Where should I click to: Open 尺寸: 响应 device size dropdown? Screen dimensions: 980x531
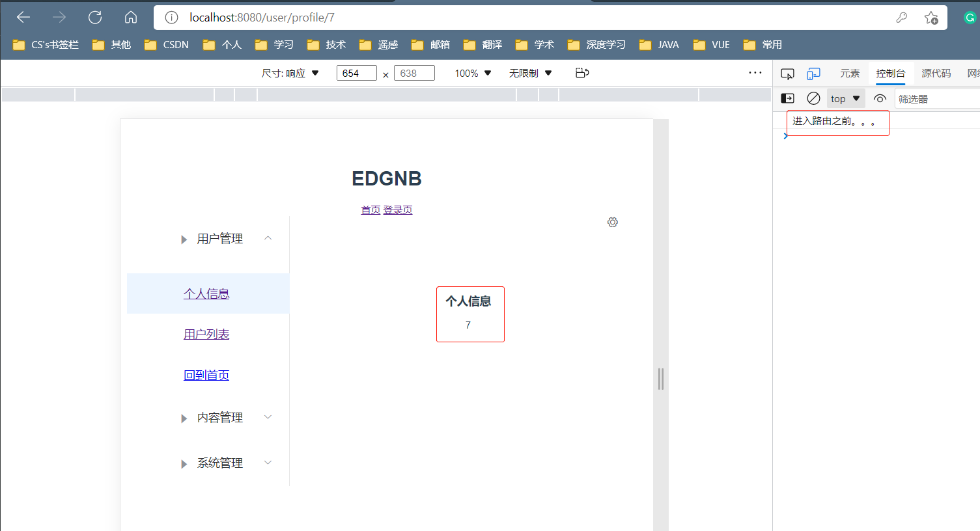point(290,73)
